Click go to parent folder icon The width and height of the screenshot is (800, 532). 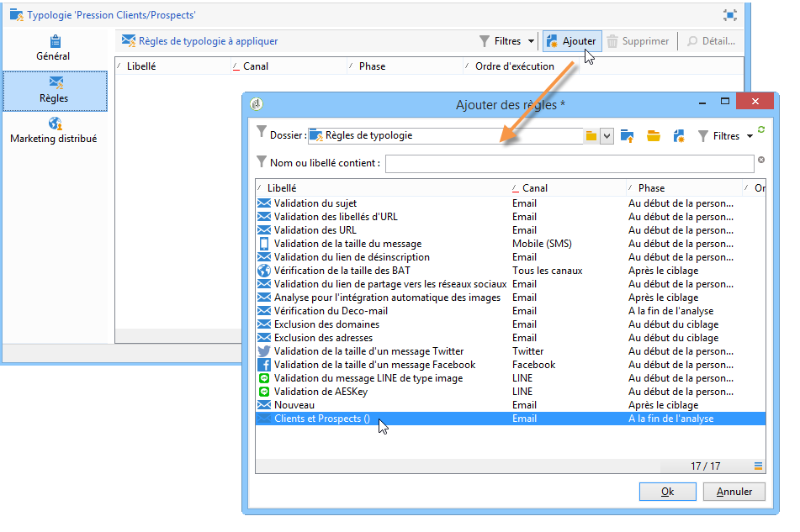click(x=627, y=136)
